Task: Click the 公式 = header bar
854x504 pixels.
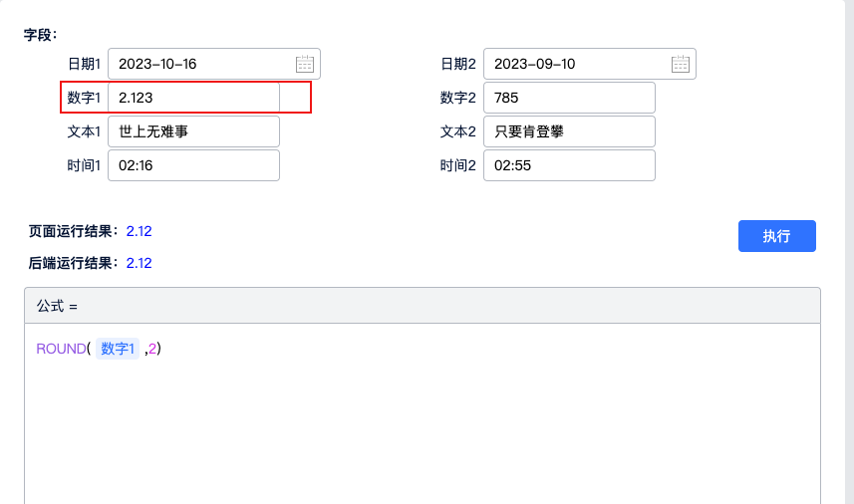Action: pyautogui.click(x=422, y=306)
